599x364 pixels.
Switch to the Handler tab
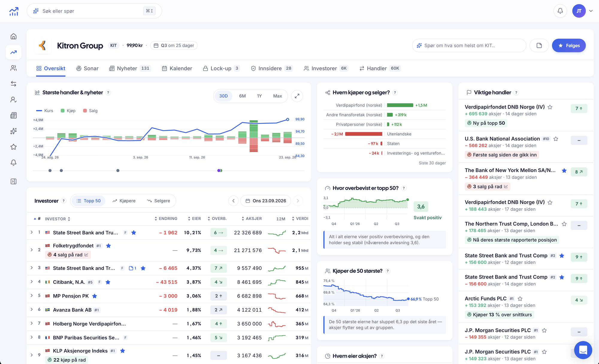[x=380, y=68]
